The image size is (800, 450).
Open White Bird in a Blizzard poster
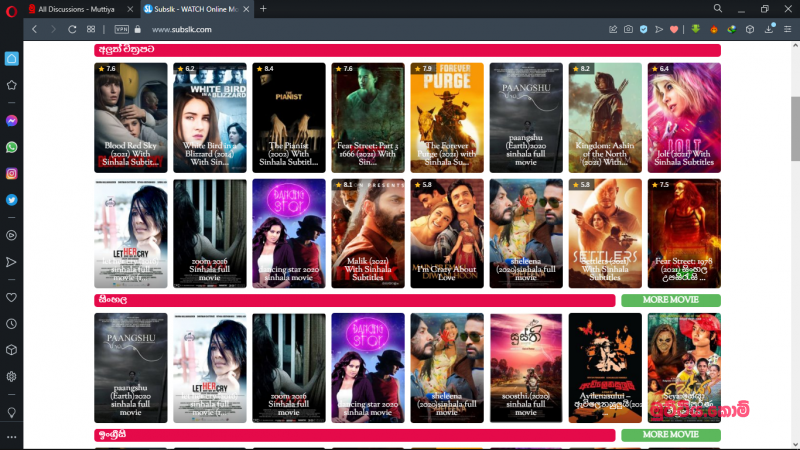(210, 118)
